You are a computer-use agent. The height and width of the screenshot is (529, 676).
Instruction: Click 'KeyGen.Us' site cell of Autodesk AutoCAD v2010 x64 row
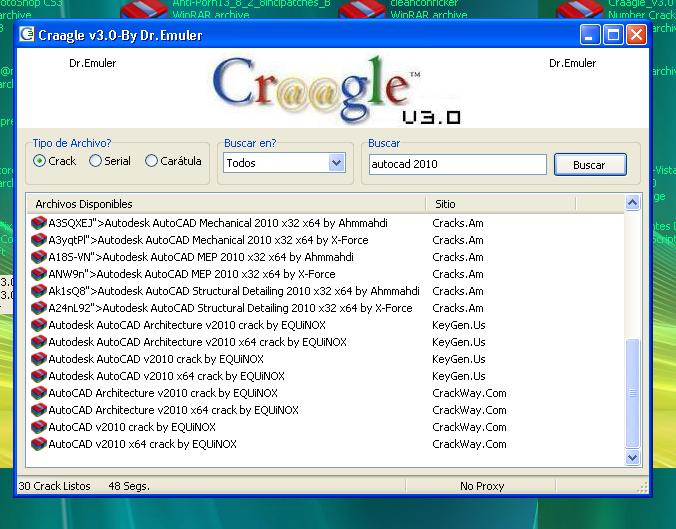pos(459,376)
